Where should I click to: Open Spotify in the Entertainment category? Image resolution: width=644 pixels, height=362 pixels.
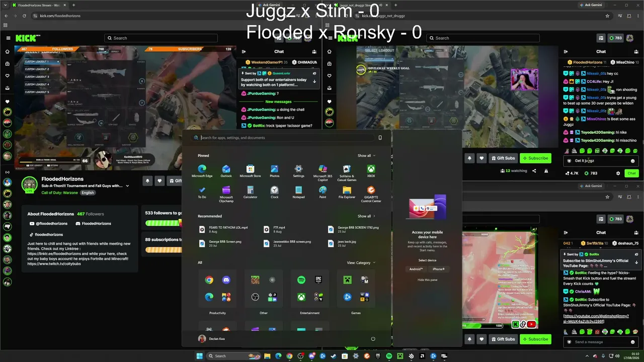click(301, 280)
